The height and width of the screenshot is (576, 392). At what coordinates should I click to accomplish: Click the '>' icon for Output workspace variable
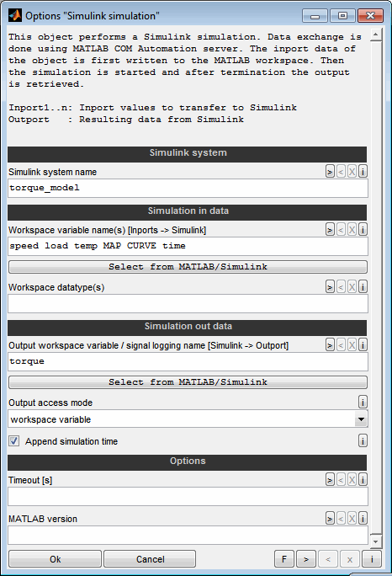(330, 345)
